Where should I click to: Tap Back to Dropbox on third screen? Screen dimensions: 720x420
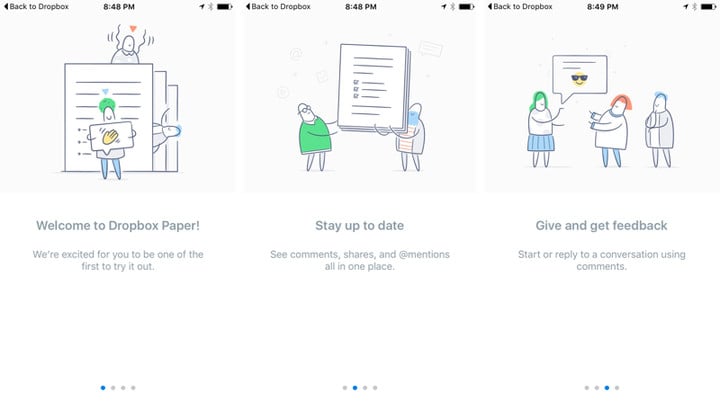click(x=520, y=7)
